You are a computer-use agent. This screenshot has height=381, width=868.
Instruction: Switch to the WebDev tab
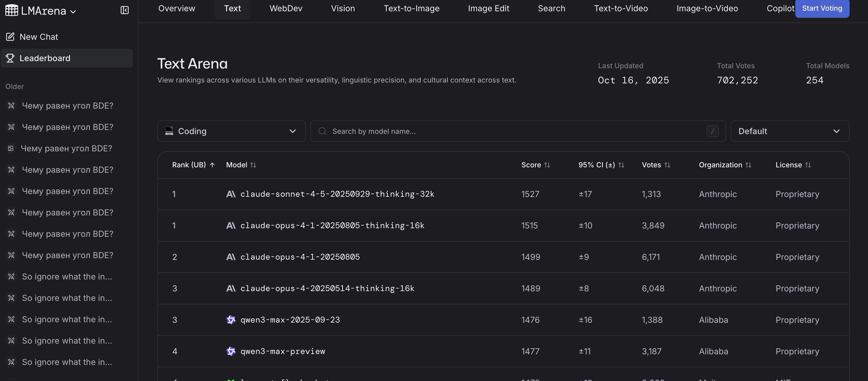(286, 8)
